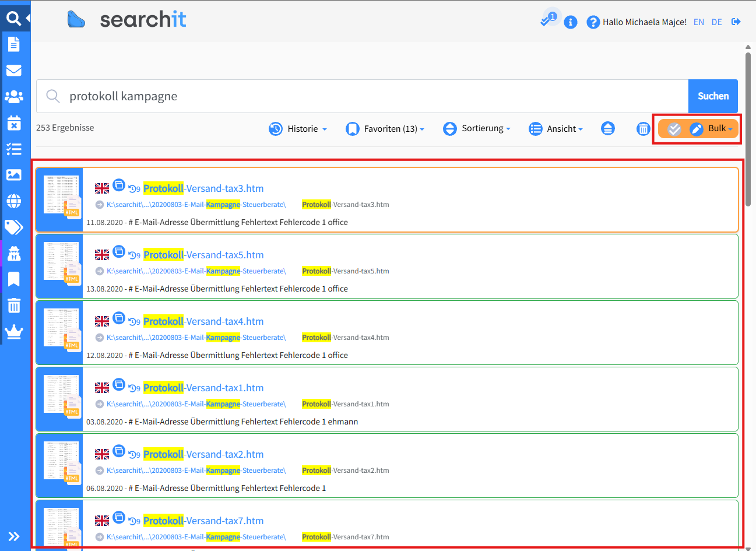Open the tags icon in the sidebar
Screen dimensions: 756x551
[x=14, y=227]
